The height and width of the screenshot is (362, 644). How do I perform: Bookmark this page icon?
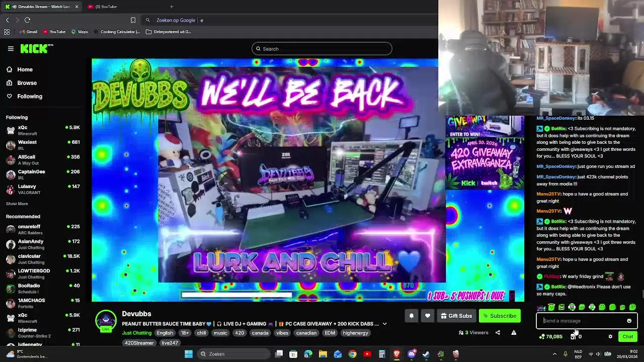(133, 20)
